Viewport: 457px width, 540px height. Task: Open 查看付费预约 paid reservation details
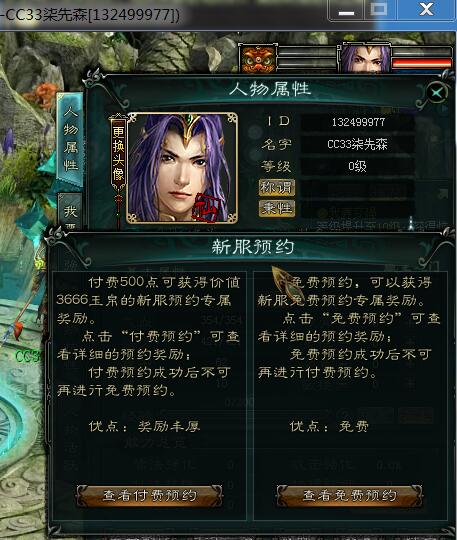[x=149, y=496]
